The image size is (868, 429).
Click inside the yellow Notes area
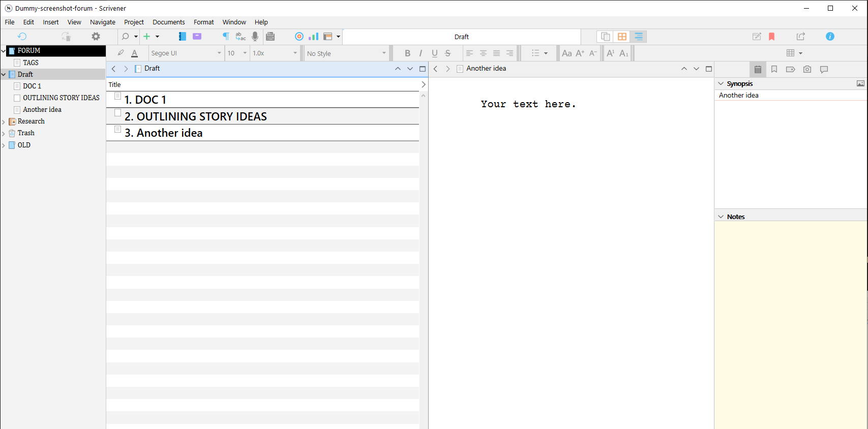click(790, 315)
